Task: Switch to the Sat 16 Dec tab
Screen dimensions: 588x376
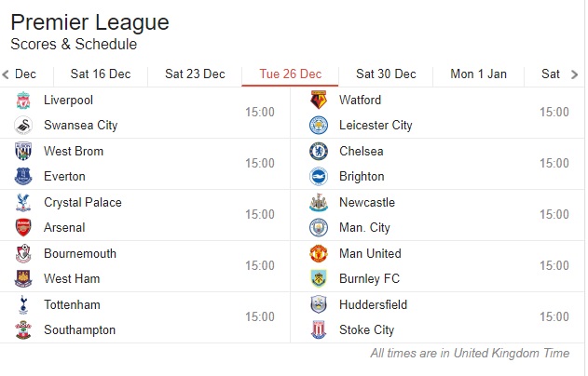Action: click(x=101, y=74)
